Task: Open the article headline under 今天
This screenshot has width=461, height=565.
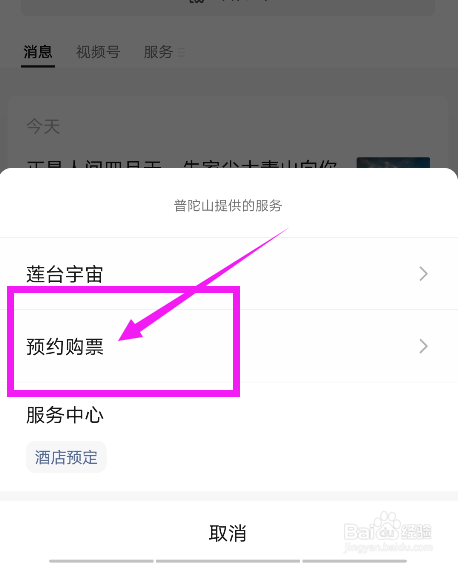Action: pyautogui.click(x=182, y=164)
